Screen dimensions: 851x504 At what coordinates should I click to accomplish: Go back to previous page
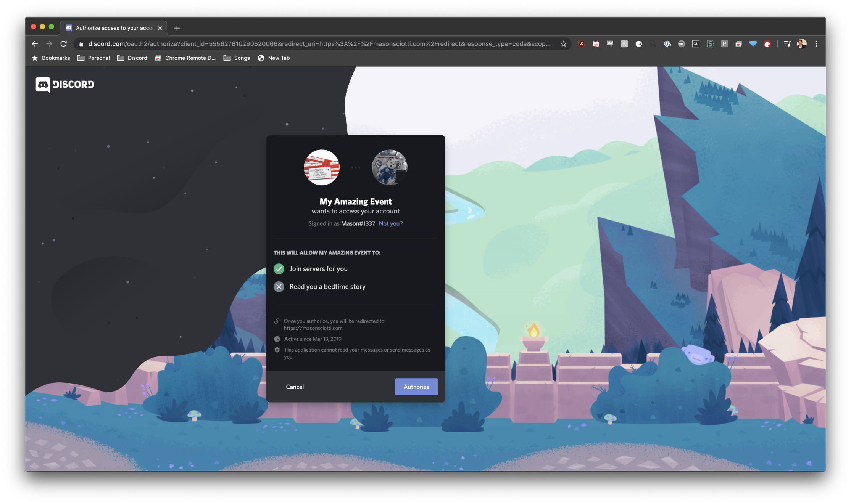[x=35, y=44]
